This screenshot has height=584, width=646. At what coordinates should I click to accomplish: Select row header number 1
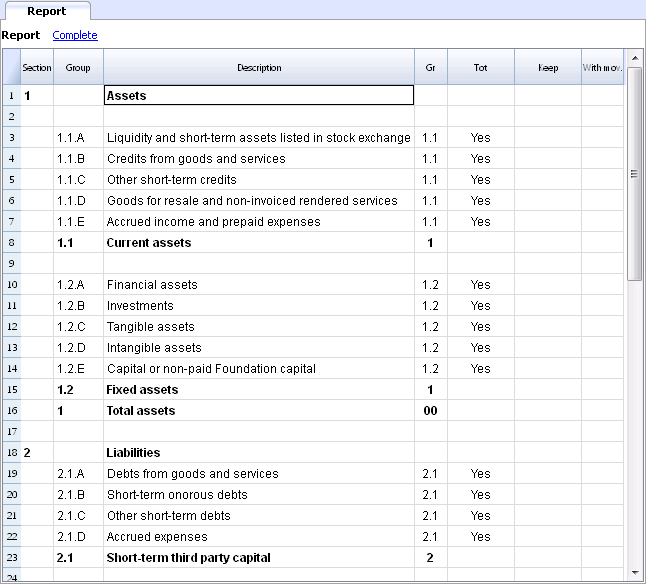click(12, 96)
